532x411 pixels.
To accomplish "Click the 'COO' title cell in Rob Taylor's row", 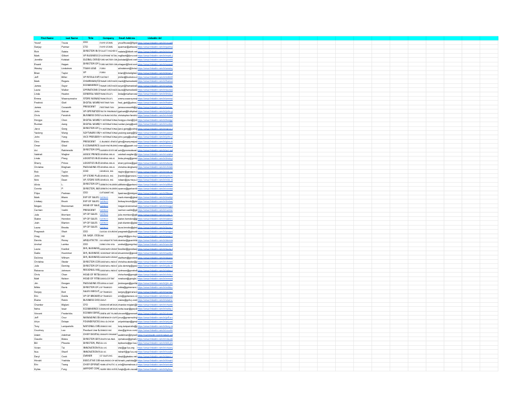I will click(91, 172).
